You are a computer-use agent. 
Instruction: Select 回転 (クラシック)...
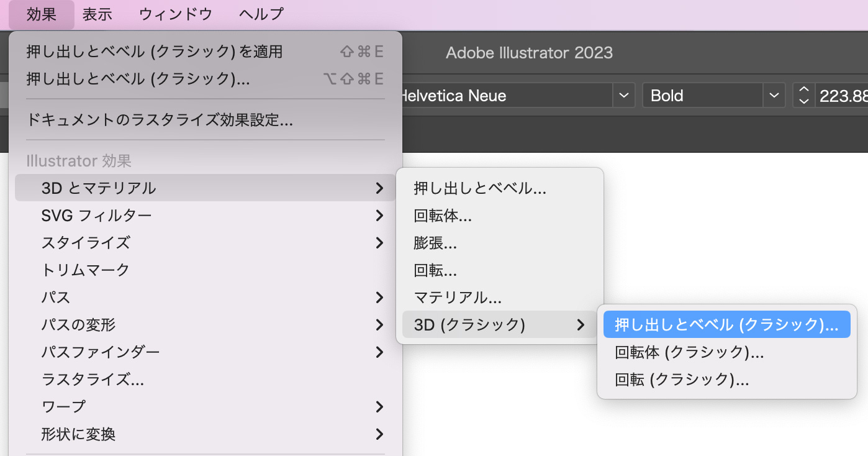(726, 380)
